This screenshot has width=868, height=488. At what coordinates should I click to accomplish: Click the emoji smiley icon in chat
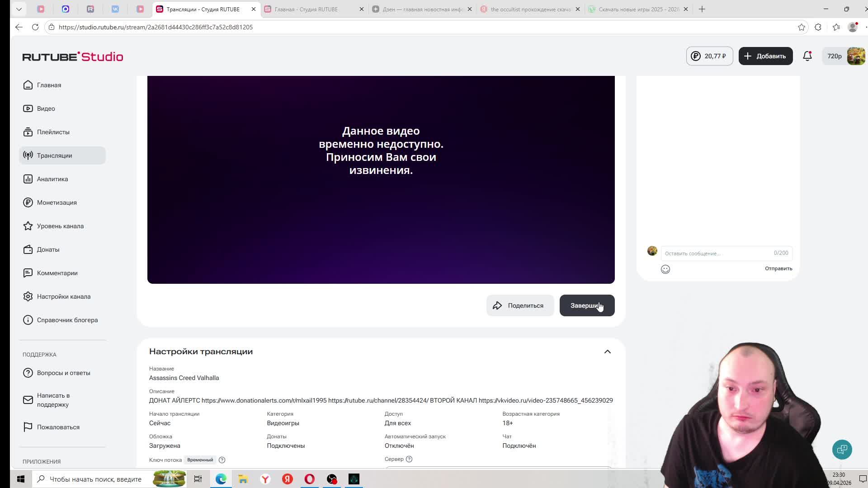click(665, 269)
